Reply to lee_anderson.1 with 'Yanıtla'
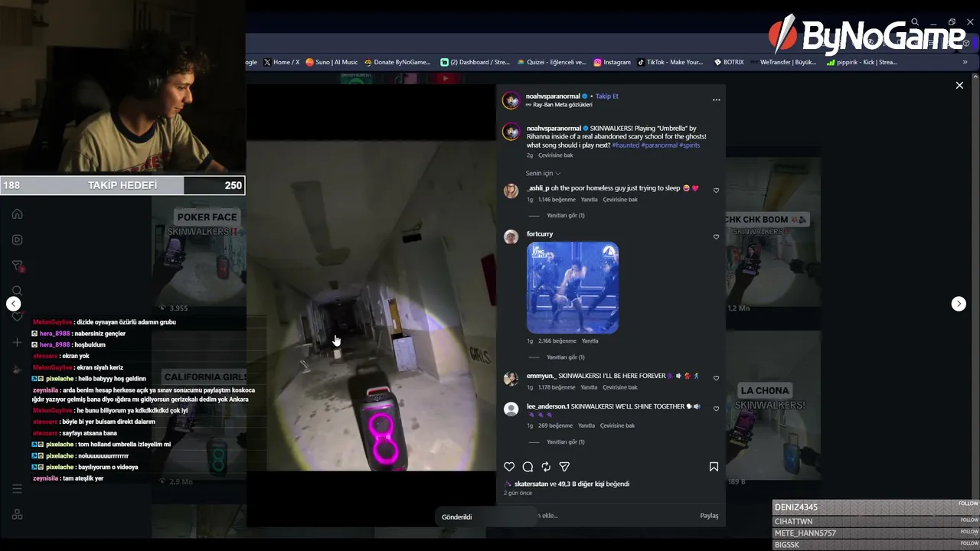Image resolution: width=980 pixels, height=551 pixels. click(586, 425)
